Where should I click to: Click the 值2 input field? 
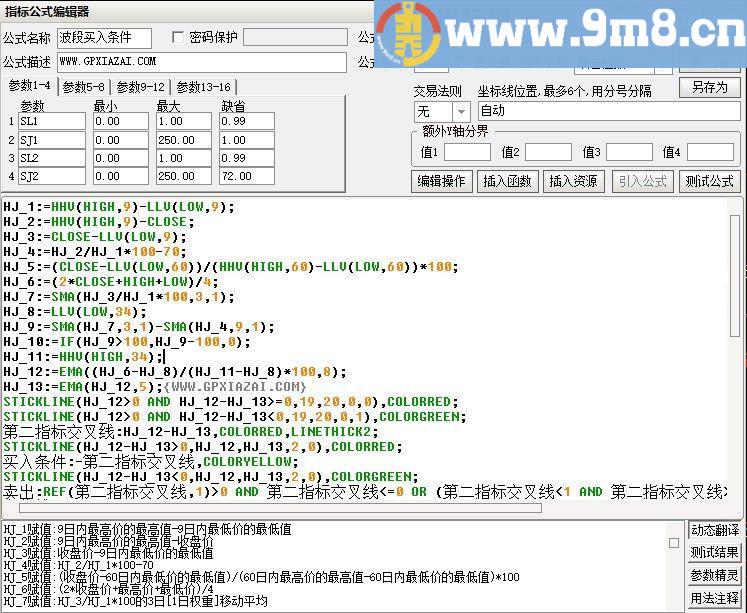point(548,152)
